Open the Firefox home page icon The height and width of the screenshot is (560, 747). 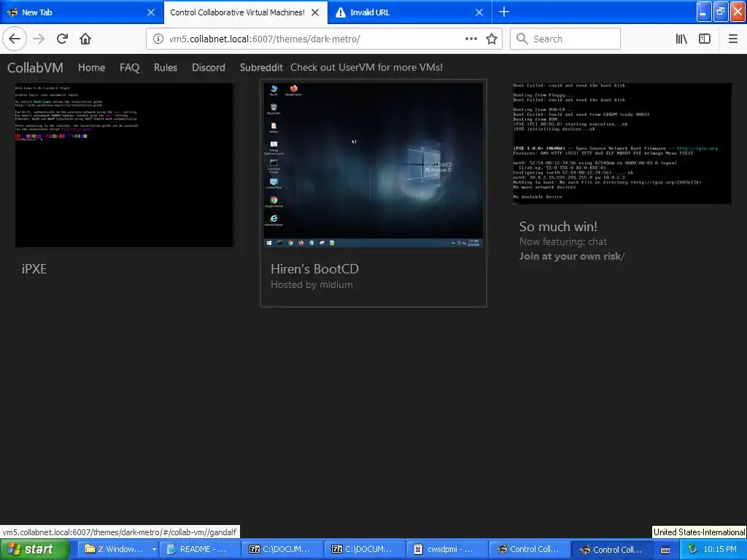[x=85, y=39]
